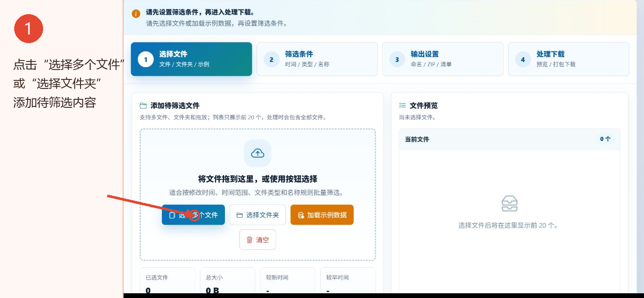Click the folder icon beside 添加待筛选文件

[x=143, y=106]
